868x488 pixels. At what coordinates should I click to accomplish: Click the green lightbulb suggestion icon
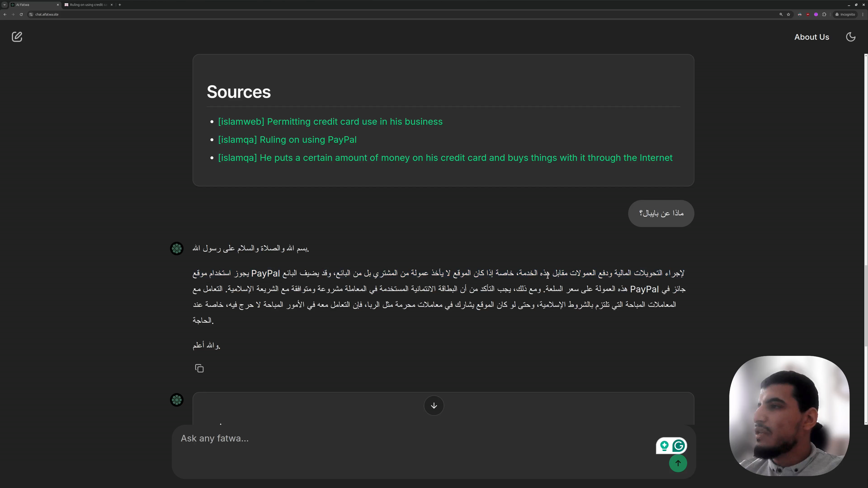click(x=664, y=446)
